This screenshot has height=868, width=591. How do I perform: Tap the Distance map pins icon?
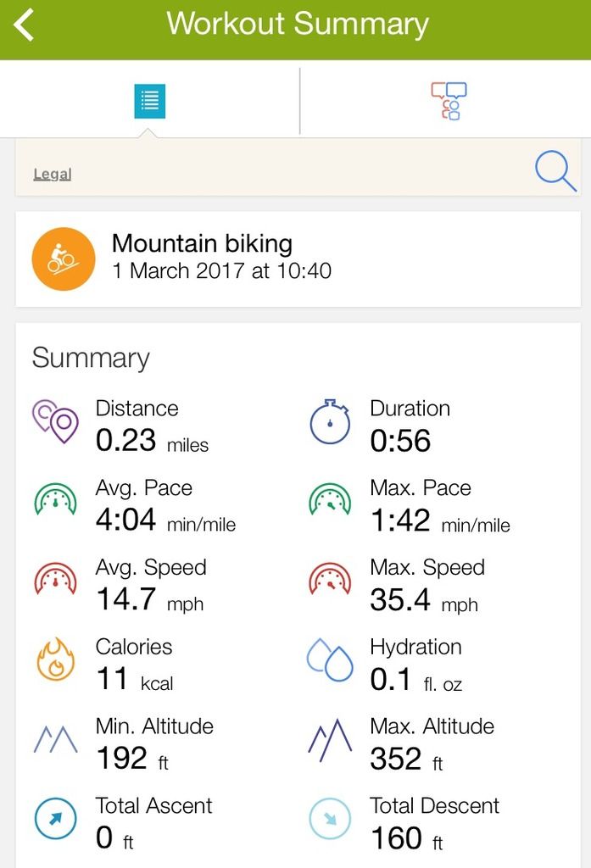[x=55, y=421]
